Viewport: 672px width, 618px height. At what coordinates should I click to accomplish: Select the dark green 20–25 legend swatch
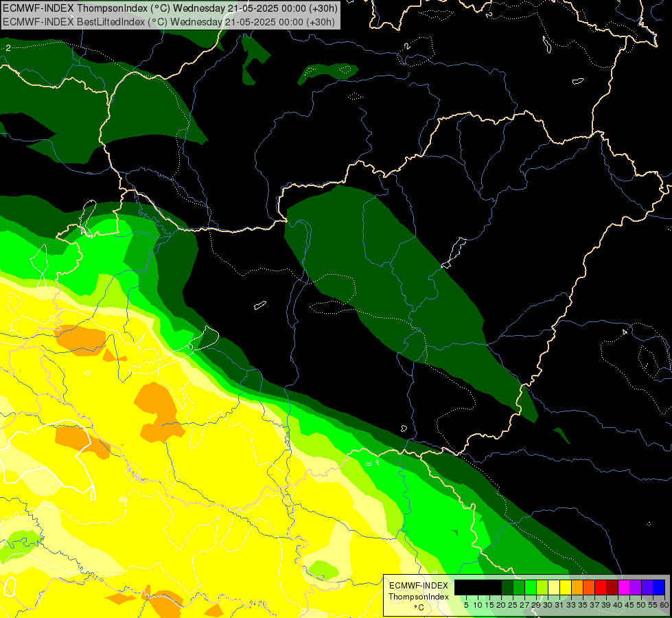tap(507, 587)
